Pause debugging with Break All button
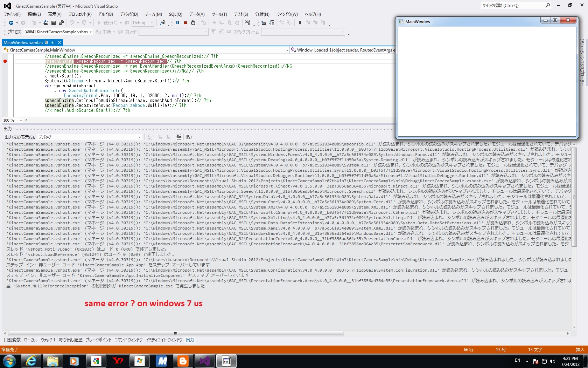Viewport: 588px width, 368px height. pos(178,23)
